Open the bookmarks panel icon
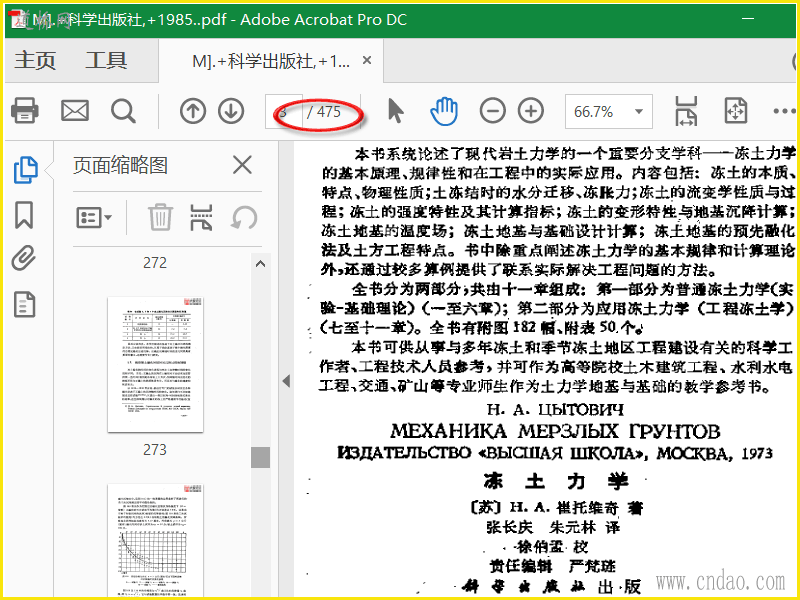 pyautogui.click(x=24, y=214)
